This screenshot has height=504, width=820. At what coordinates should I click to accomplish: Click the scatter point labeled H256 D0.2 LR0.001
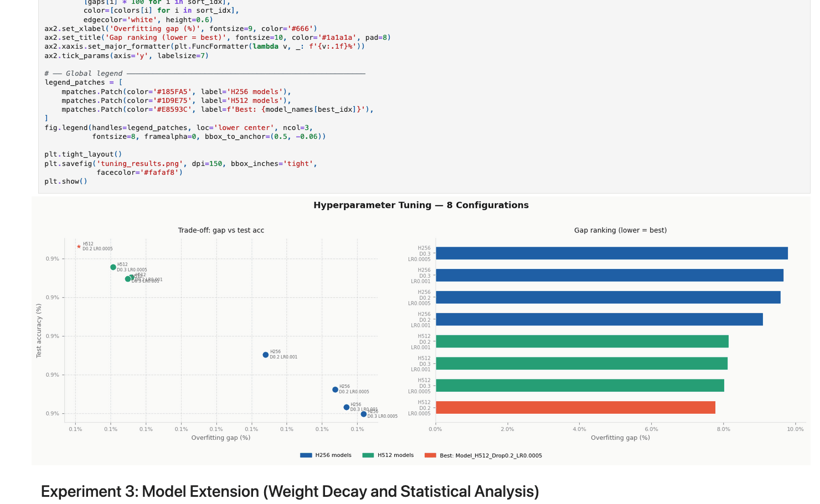coord(266,355)
